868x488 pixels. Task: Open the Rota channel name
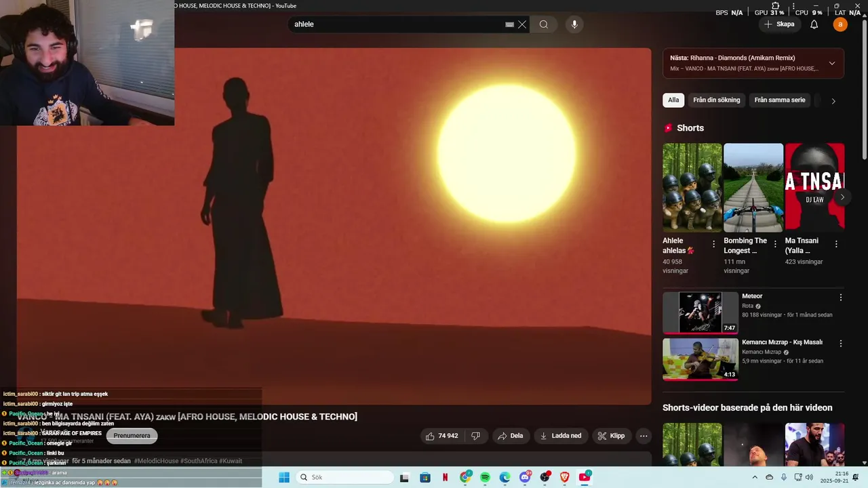[x=748, y=306]
